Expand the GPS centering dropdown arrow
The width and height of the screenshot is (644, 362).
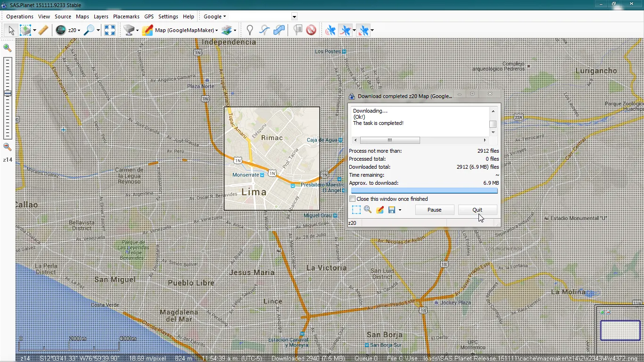pyautogui.click(x=372, y=30)
